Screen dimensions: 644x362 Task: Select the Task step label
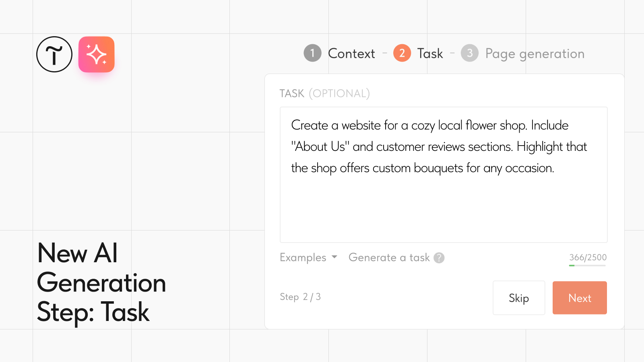430,53
